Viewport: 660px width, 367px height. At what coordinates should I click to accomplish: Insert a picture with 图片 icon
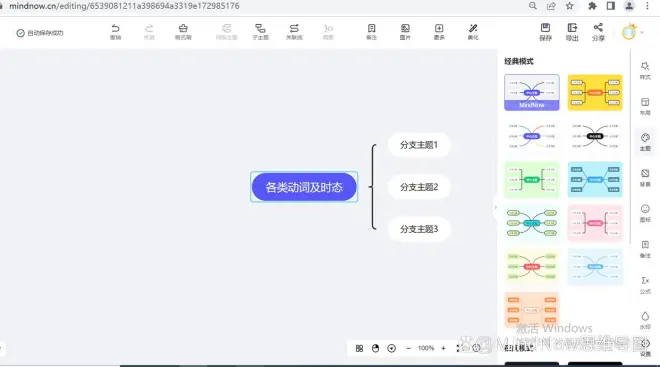pyautogui.click(x=405, y=32)
